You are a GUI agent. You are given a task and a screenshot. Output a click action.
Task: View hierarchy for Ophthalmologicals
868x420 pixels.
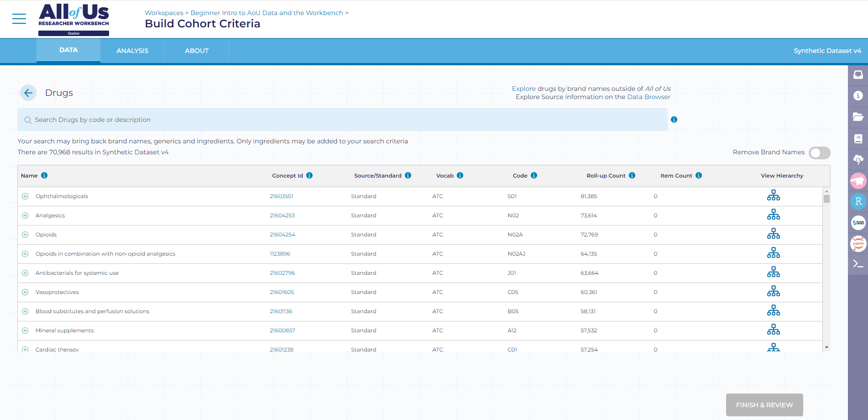[774, 195]
